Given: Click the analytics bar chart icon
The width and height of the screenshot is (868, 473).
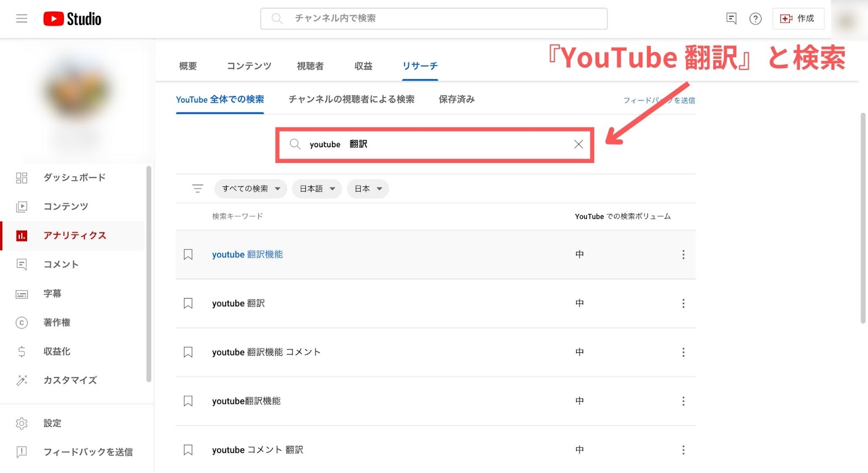Looking at the screenshot, I should click(22, 236).
